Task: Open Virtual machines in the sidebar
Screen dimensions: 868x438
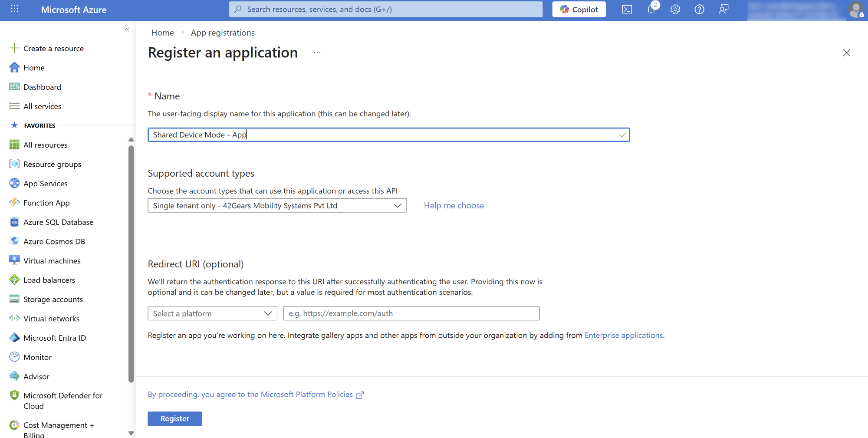Action: click(52, 261)
